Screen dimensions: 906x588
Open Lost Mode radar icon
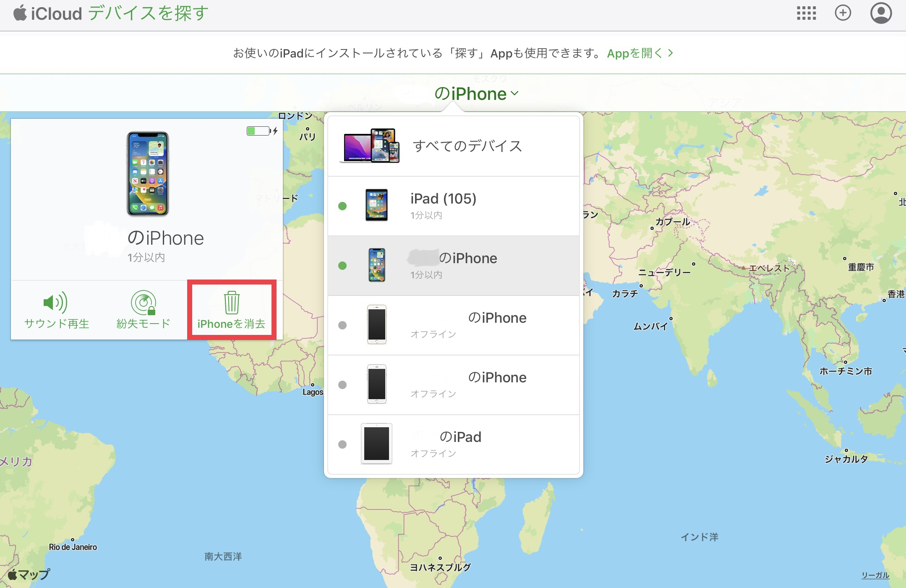pyautogui.click(x=143, y=302)
